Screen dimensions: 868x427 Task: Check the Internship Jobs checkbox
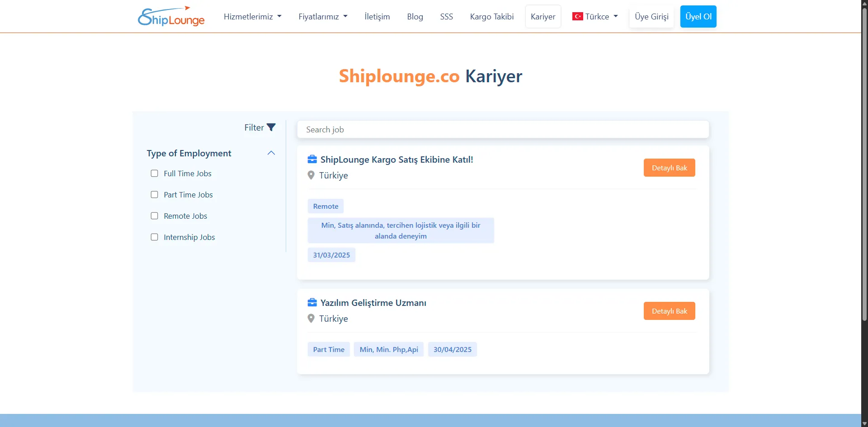point(154,237)
